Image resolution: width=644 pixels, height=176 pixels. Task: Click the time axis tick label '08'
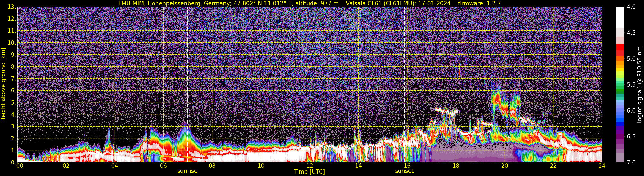pos(212,166)
